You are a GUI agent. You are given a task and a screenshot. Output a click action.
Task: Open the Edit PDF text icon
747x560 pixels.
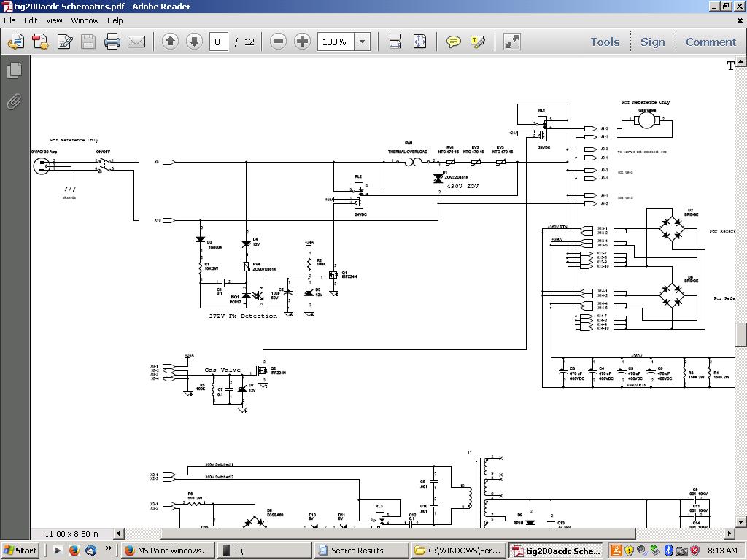pyautogui.click(x=64, y=42)
